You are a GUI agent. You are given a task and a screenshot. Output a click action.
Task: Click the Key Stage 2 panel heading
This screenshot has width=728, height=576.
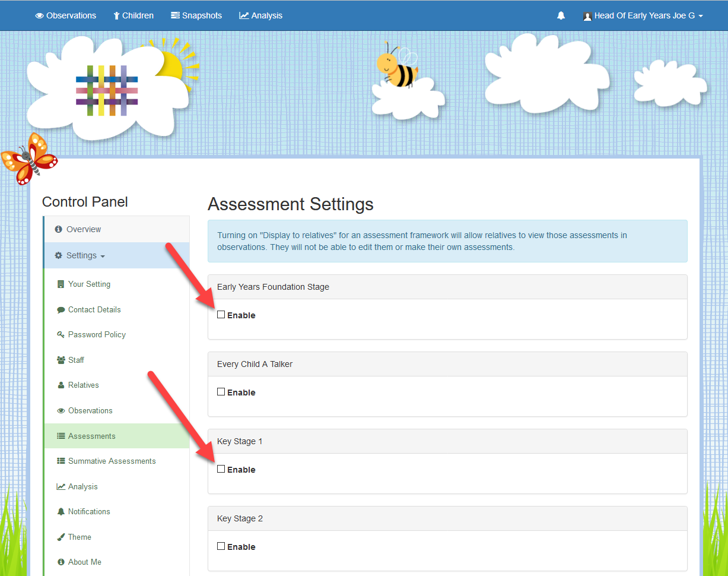click(x=447, y=518)
